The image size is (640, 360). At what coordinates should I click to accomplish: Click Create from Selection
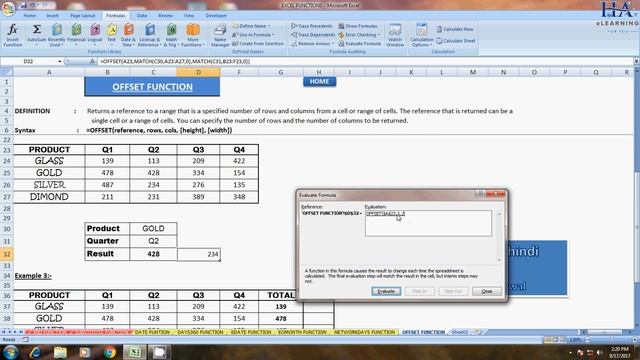click(258, 44)
